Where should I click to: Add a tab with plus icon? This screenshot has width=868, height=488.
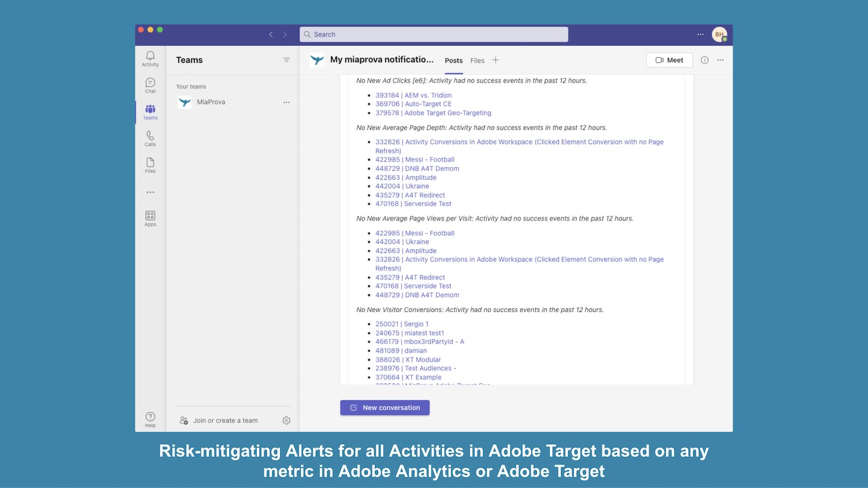(x=496, y=60)
